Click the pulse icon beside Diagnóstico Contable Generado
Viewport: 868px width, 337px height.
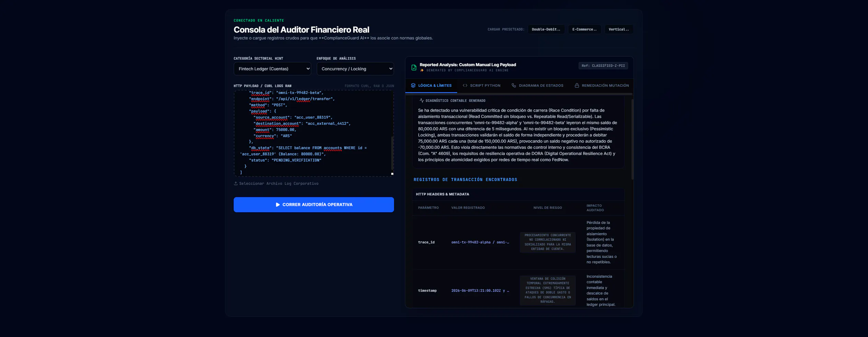click(x=421, y=100)
